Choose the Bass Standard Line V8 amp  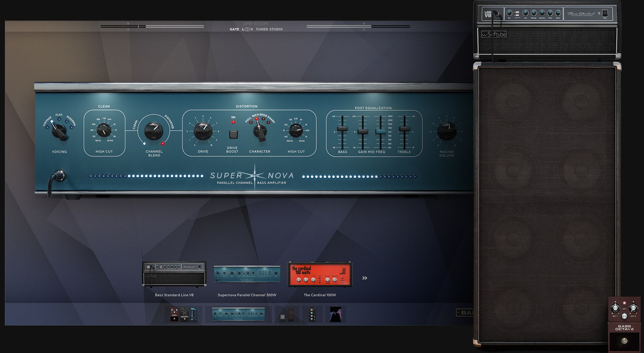[x=174, y=274]
